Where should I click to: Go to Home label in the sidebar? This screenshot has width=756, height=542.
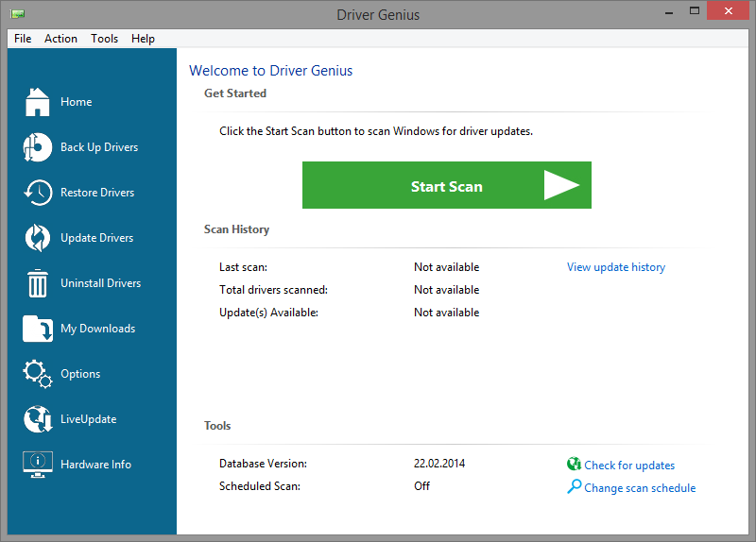click(77, 102)
